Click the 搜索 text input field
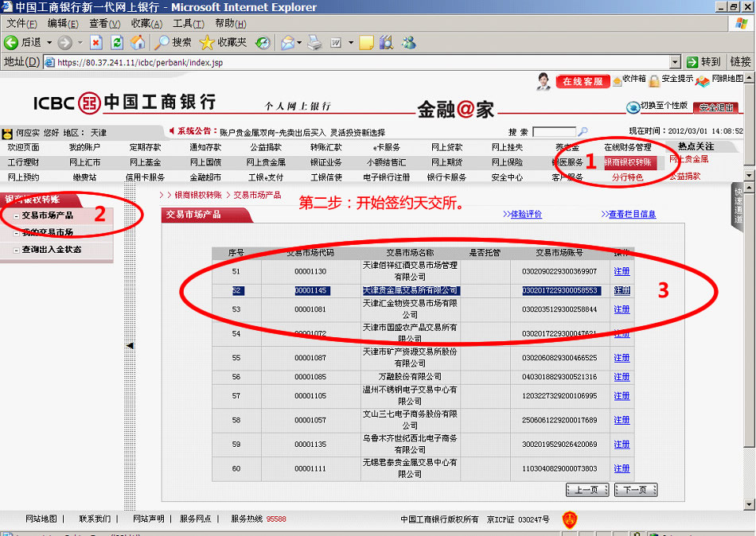 (x=554, y=131)
